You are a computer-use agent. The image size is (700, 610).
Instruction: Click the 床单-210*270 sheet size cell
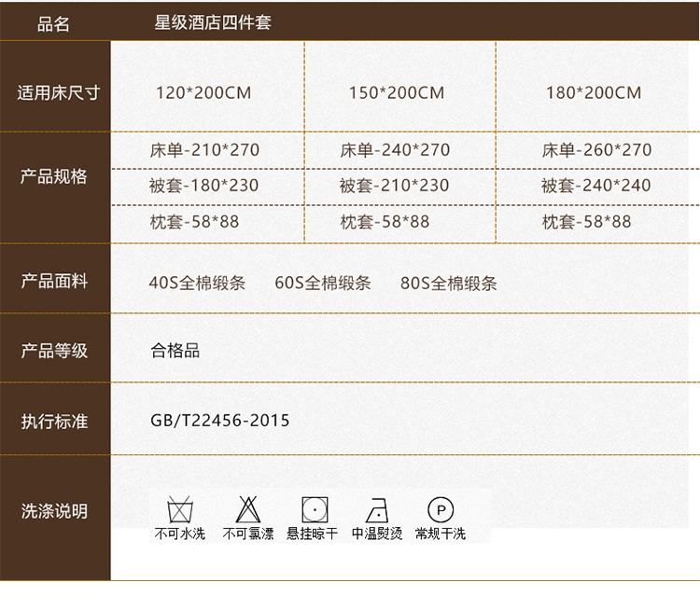(204, 149)
